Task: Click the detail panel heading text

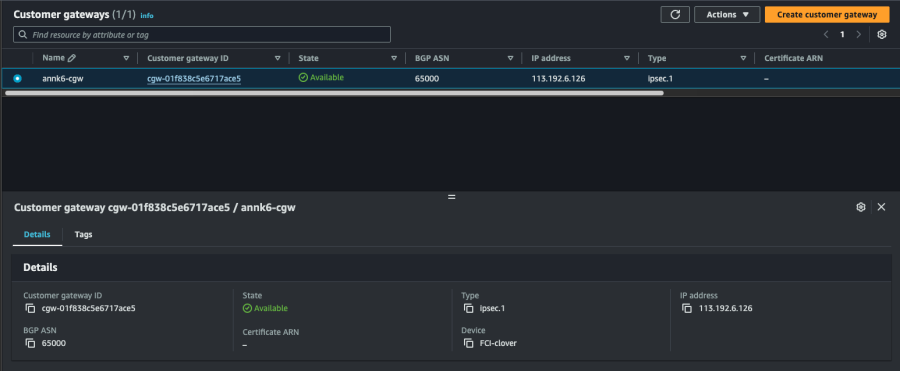Action: click(x=154, y=208)
